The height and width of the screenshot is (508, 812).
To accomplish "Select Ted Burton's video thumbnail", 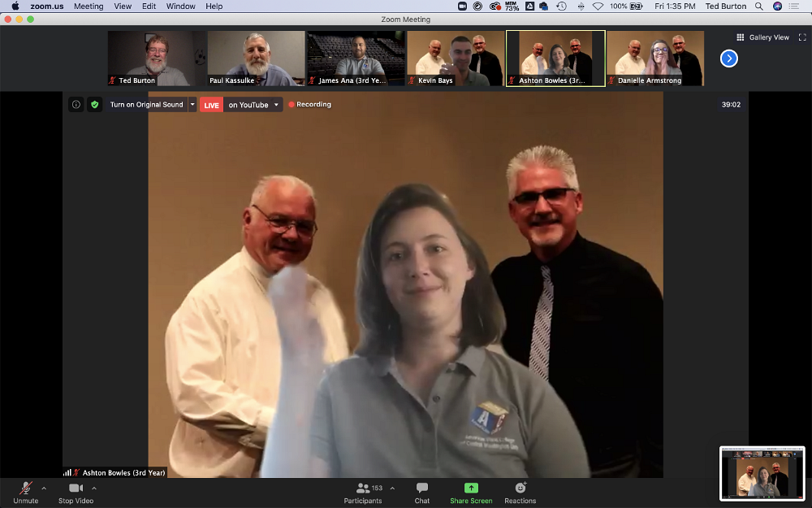I will (x=156, y=58).
